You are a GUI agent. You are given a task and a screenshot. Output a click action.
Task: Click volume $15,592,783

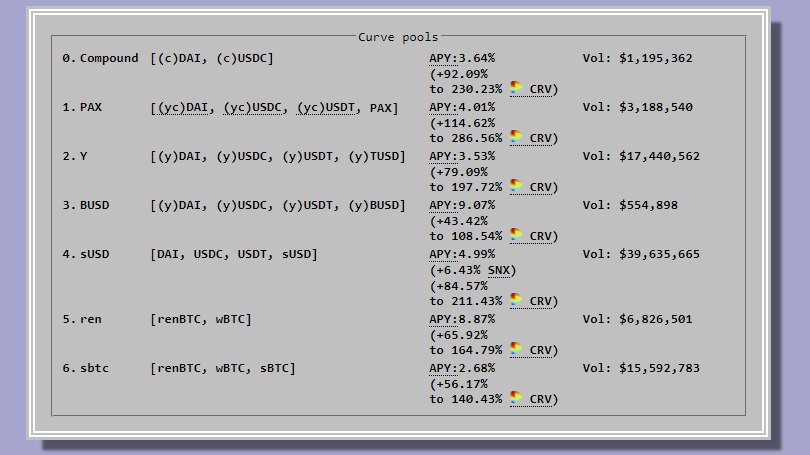coord(660,368)
